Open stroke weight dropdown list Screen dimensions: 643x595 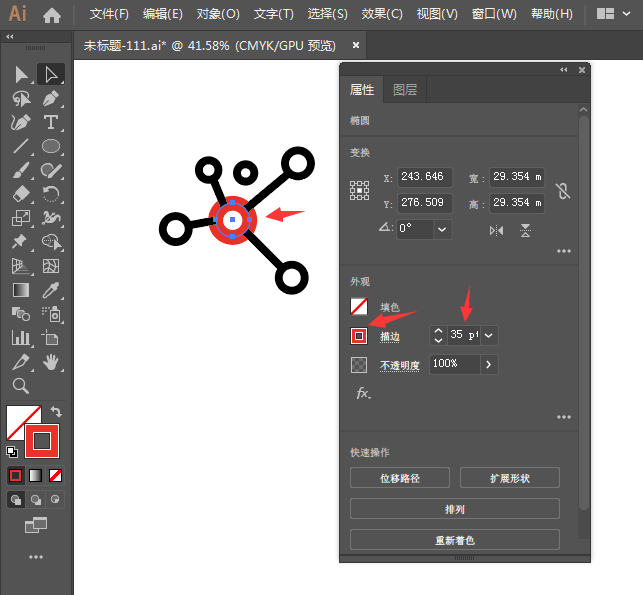click(x=488, y=335)
